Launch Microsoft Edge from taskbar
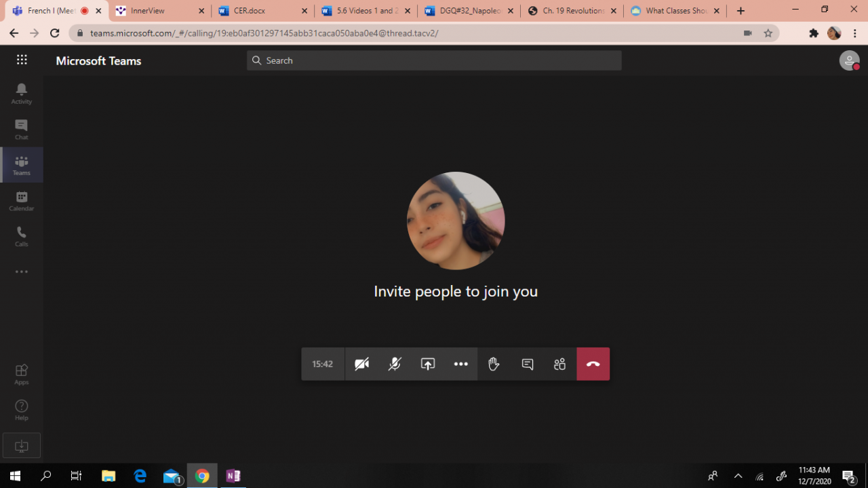 click(140, 476)
